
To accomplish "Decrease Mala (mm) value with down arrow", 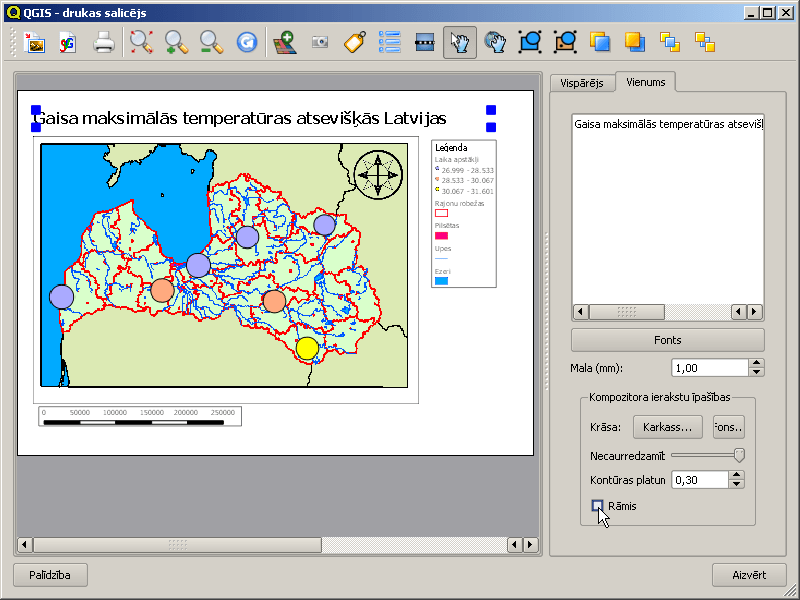I will 757,372.
